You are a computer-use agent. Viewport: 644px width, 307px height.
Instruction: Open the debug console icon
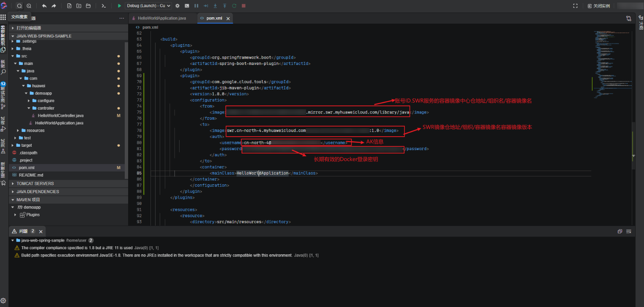point(187,6)
